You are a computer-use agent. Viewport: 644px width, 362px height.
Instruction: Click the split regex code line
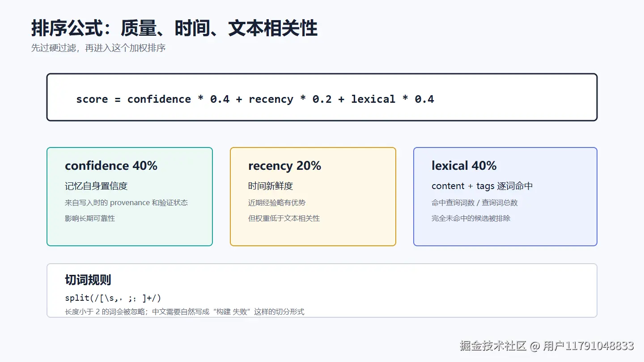tap(113, 298)
